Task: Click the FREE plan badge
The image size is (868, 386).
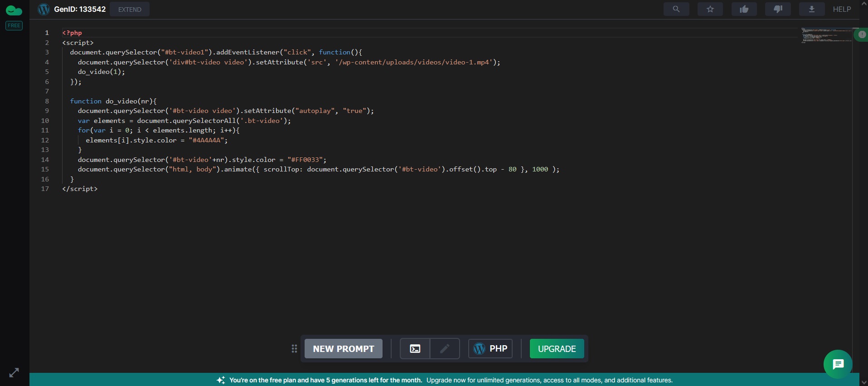Action: (x=14, y=25)
